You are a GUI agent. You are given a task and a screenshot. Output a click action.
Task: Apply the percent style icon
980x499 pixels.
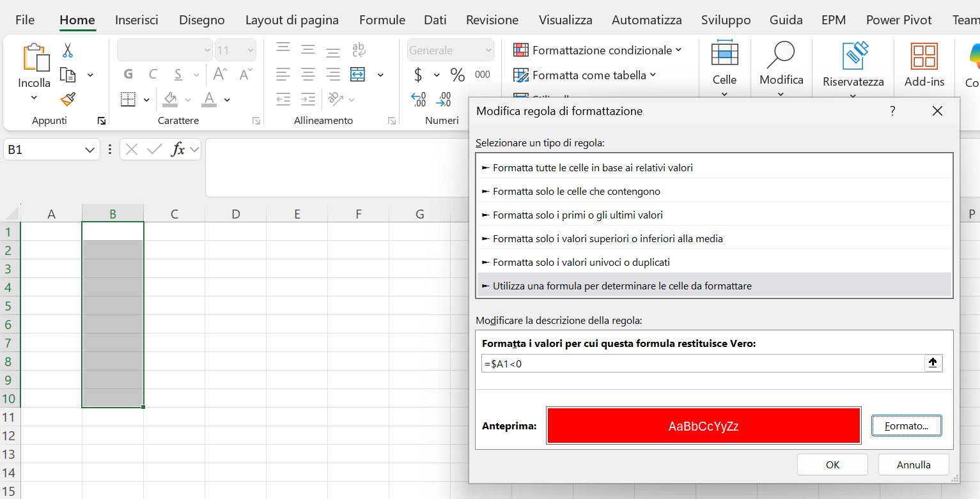458,75
